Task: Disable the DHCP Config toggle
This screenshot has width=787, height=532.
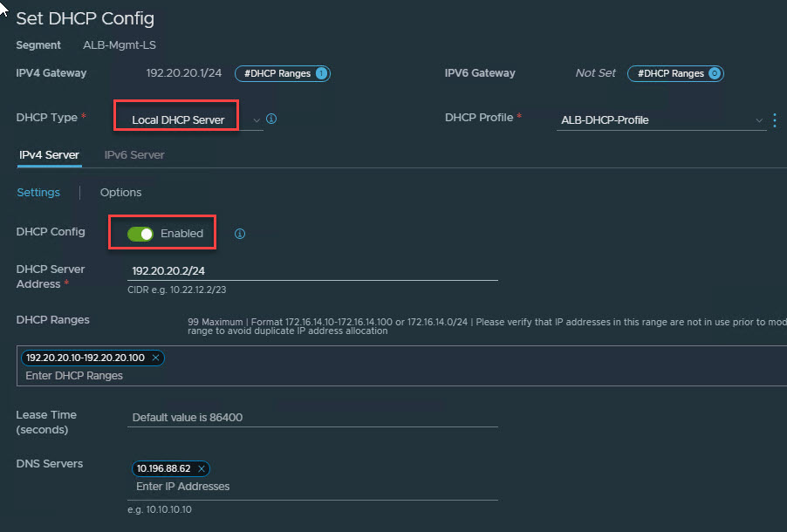Action: tap(140, 234)
